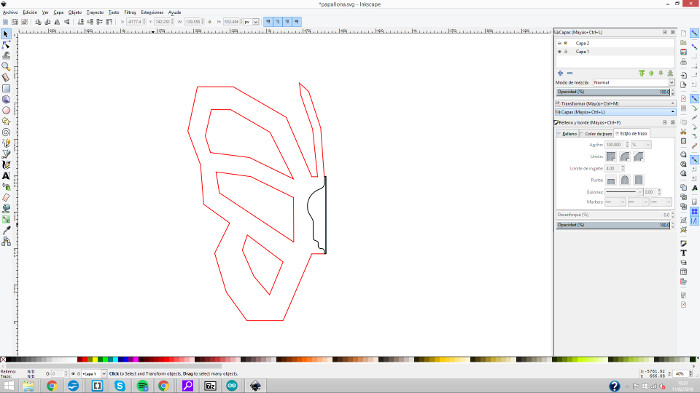The width and height of the screenshot is (700, 393).
Task: Select the Zoom magnifier tool
Action: [x=6, y=67]
